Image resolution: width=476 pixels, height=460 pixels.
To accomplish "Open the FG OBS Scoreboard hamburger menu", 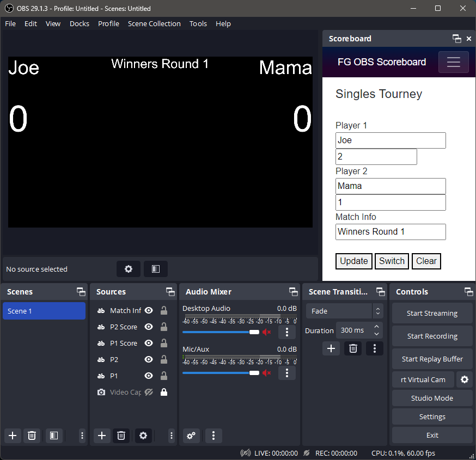I will pos(453,62).
